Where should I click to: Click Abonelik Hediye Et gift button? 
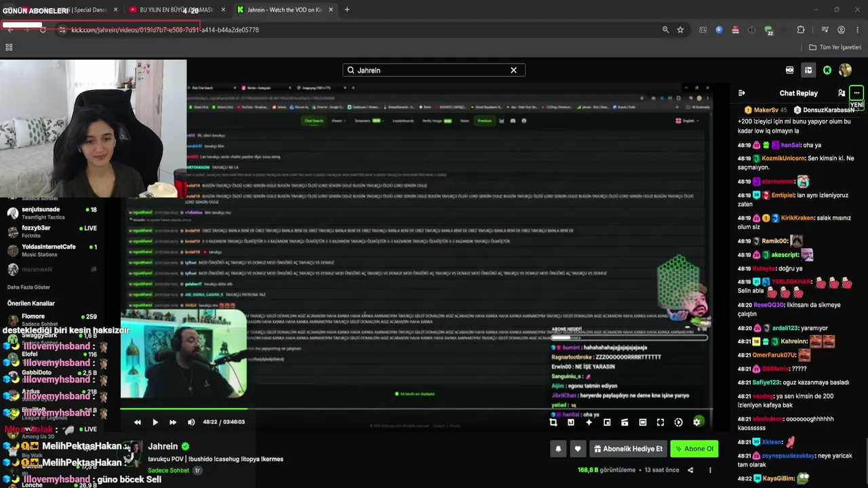(628, 449)
